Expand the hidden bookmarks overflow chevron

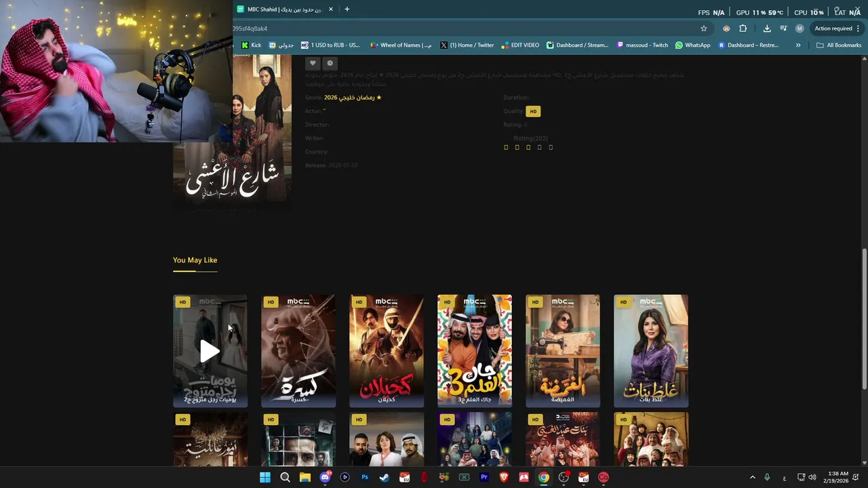pos(798,45)
